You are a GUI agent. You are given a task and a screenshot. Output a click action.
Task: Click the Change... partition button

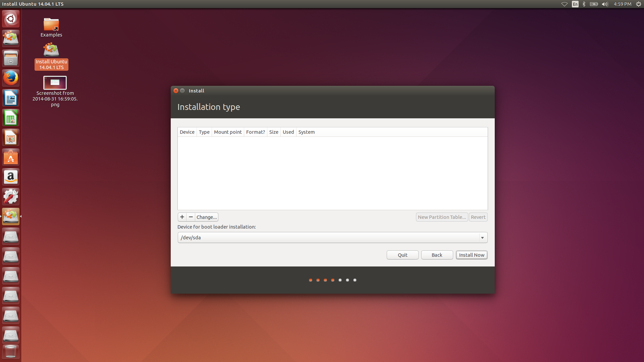[x=207, y=217]
